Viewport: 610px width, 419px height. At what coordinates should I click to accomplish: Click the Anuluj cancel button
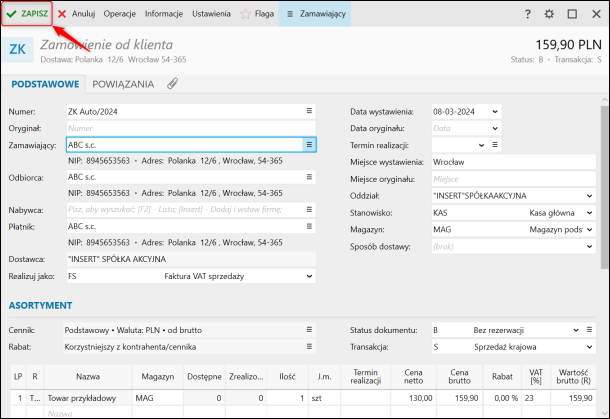(76, 14)
